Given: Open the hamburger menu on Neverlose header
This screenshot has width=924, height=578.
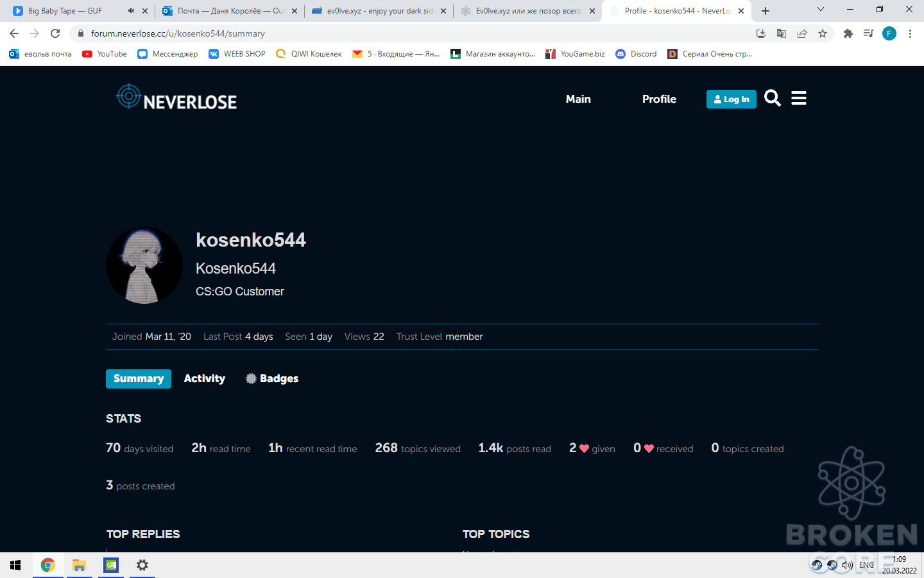Looking at the screenshot, I should point(799,98).
